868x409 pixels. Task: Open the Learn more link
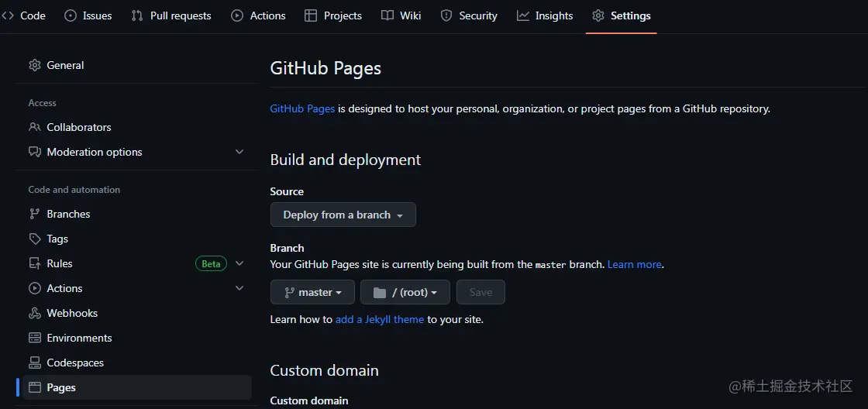pyautogui.click(x=635, y=265)
